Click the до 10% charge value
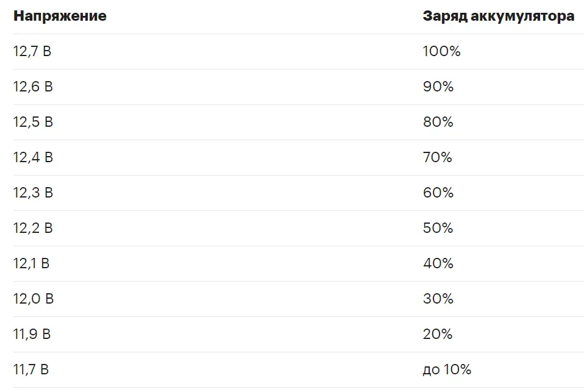 (x=447, y=369)
